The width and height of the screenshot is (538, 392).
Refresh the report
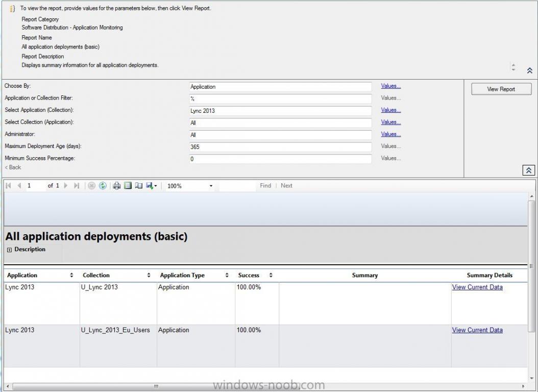coord(103,186)
